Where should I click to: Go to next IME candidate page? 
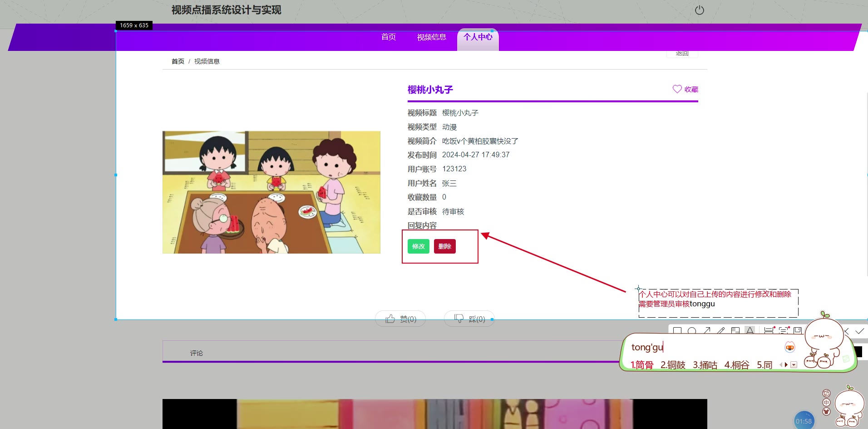[786, 364]
